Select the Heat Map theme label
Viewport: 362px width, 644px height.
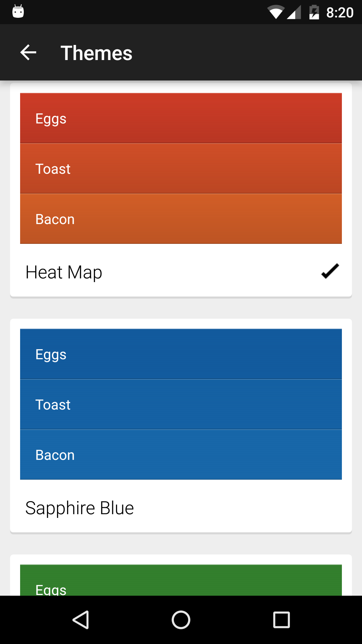coord(64,272)
